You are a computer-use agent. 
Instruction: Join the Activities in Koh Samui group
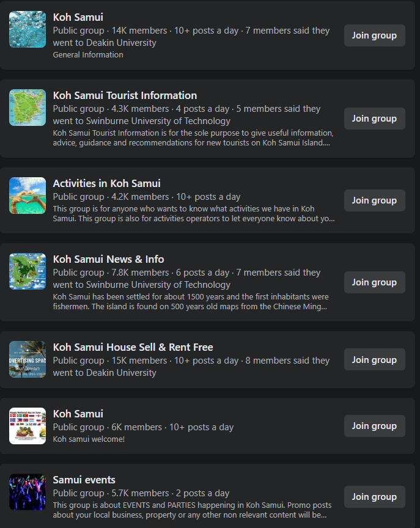[x=375, y=200]
